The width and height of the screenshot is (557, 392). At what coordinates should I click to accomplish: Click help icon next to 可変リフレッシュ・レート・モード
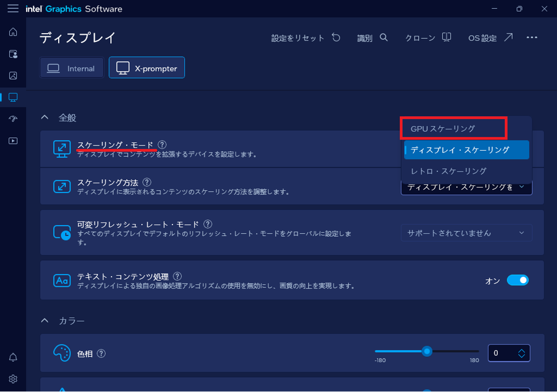coord(208,224)
